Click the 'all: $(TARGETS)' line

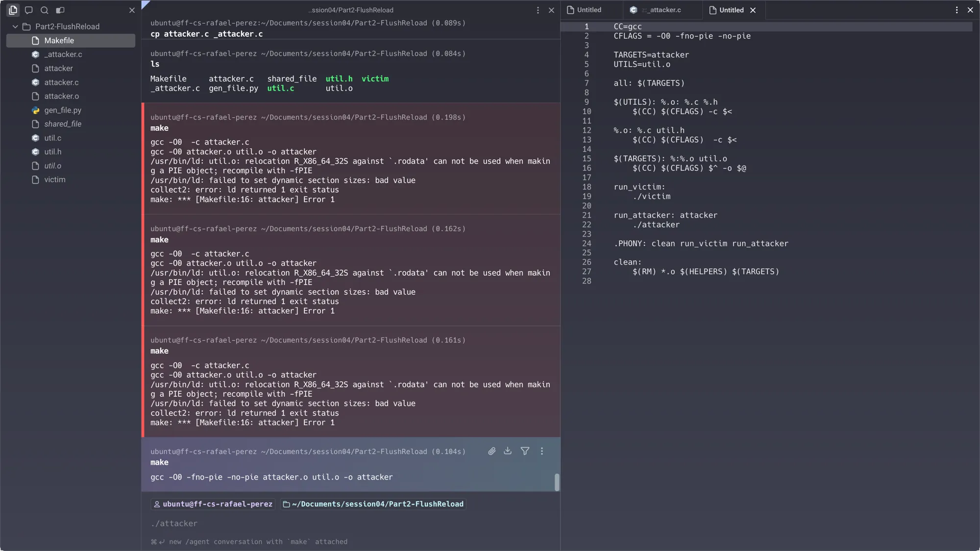649,83
